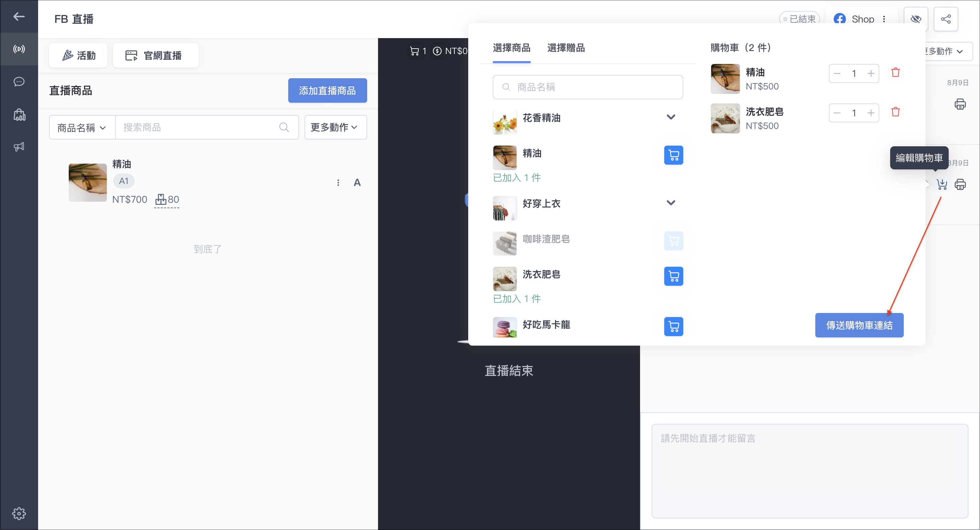Increase 精油 cart quantity with plus
Screen dimensions: 980x530
click(x=870, y=73)
